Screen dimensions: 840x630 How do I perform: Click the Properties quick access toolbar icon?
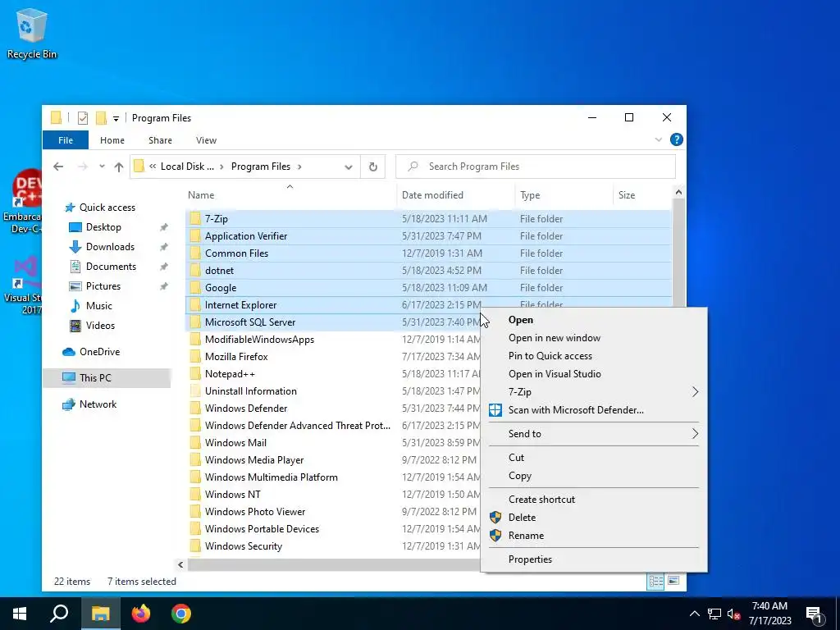click(x=83, y=118)
